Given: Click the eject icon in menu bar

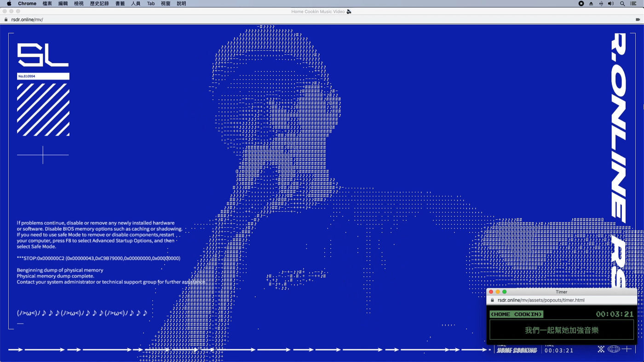Looking at the screenshot, I should pos(591,4).
